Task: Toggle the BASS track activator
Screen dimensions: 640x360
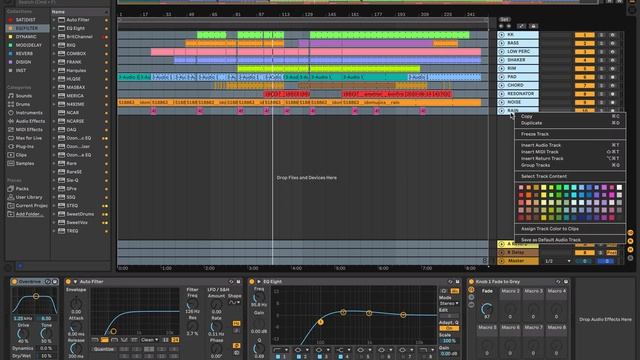Action: 584,43
